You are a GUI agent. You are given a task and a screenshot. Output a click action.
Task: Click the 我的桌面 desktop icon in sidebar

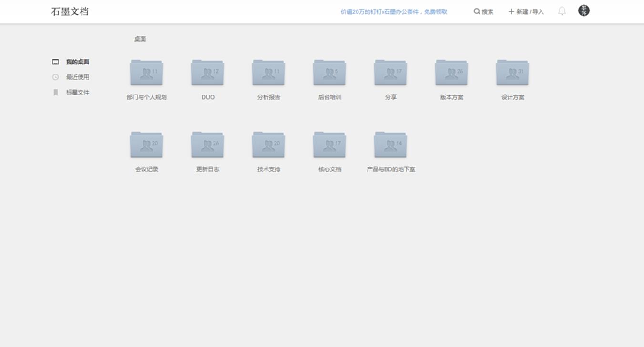tap(56, 62)
